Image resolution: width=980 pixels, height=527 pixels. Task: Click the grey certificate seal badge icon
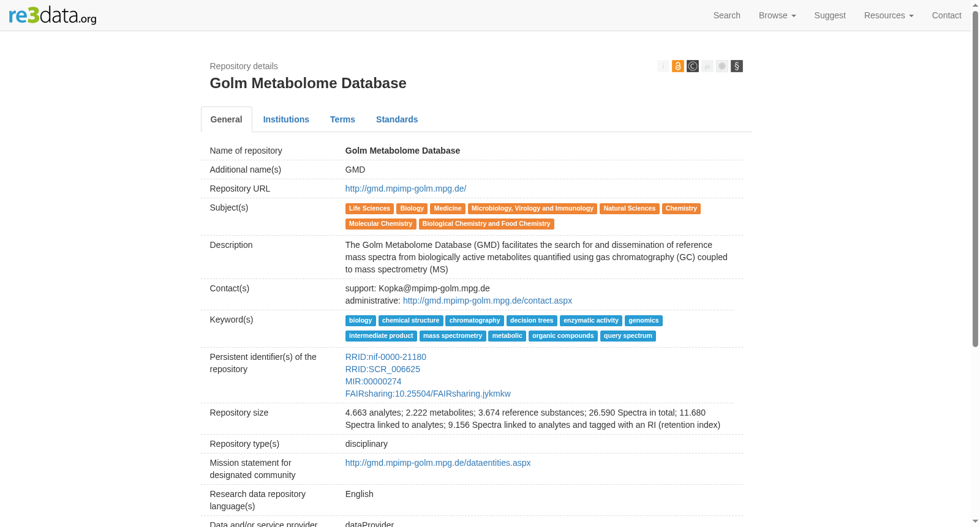coord(722,66)
